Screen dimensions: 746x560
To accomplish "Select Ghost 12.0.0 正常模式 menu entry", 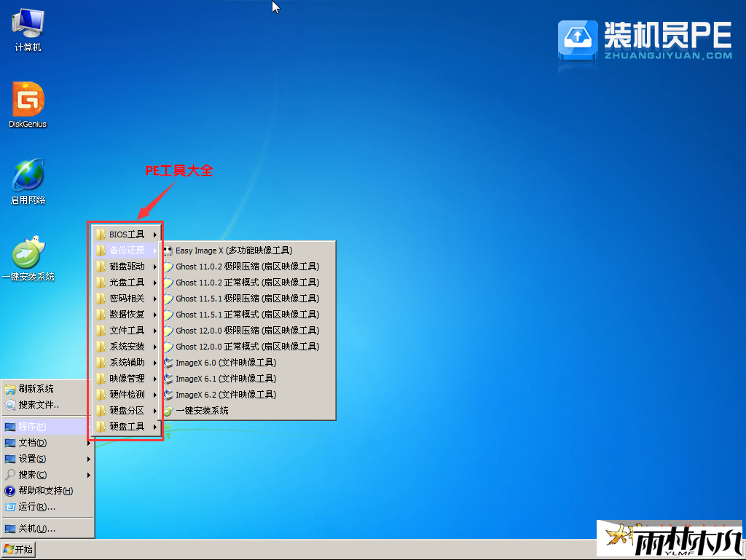I will [x=247, y=347].
